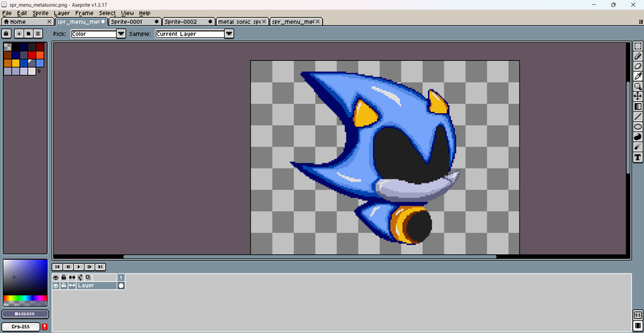Image resolution: width=644 pixels, height=333 pixels.
Task: Click the timeline header collapse groups icon
Action: pyautogui.click(x=80, y=278)
